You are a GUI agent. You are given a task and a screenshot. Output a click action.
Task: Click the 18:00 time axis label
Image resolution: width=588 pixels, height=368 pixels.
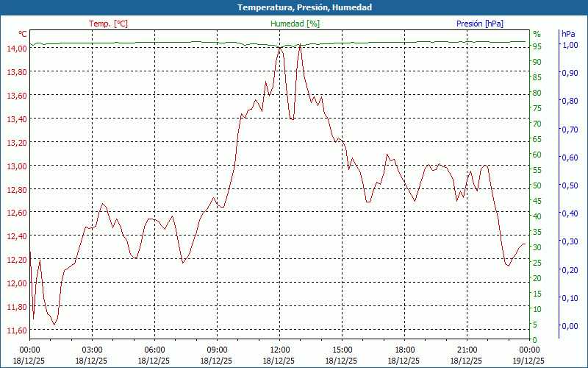pyautogui.click(x=404, y=350)
